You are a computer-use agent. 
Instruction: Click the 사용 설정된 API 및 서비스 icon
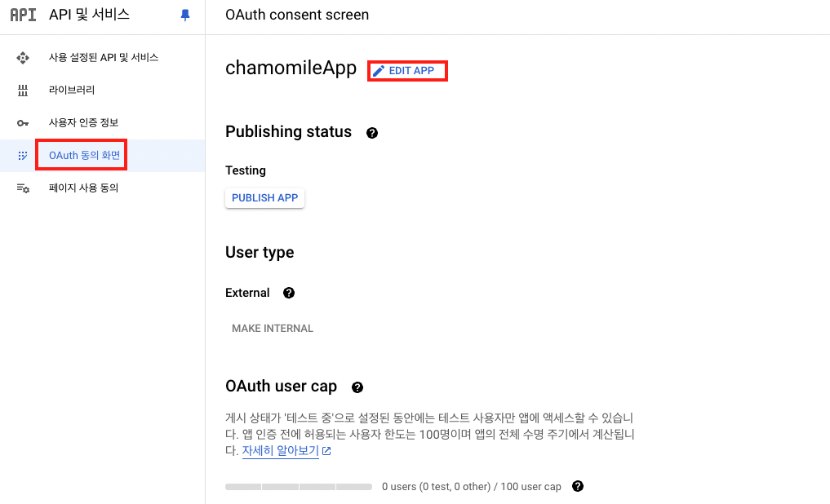[23, 58]
